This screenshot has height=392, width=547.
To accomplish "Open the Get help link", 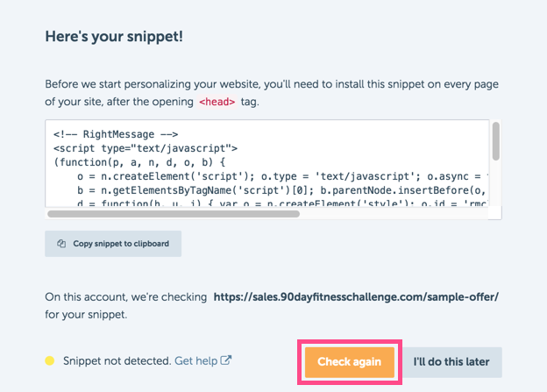I will coord(196,360).
